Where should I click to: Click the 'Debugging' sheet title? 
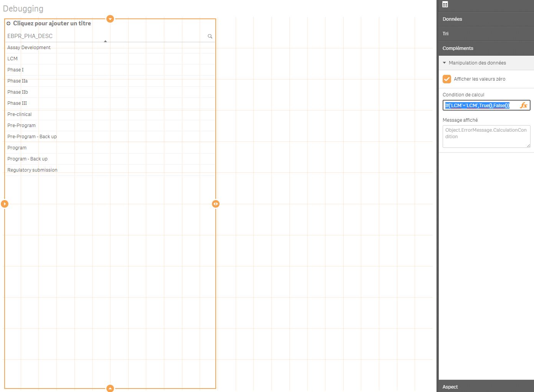point(23,8)
